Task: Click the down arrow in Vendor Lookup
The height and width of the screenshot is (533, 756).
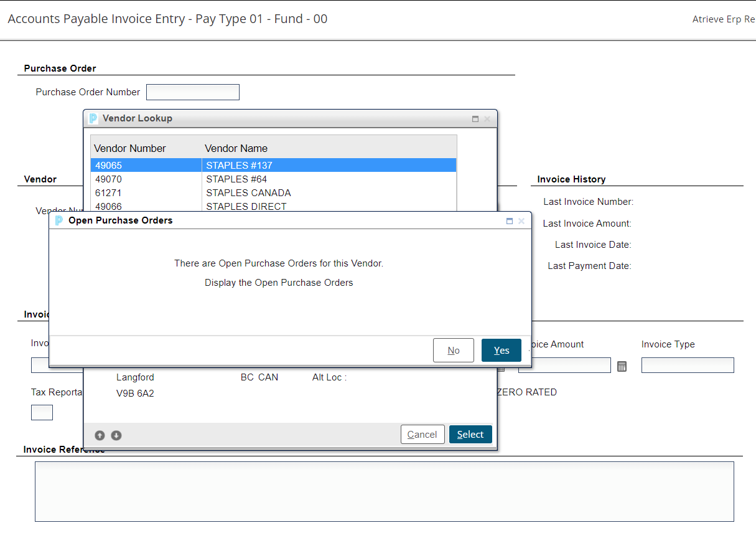Action: pyautogui.click(x=116, y=435)
